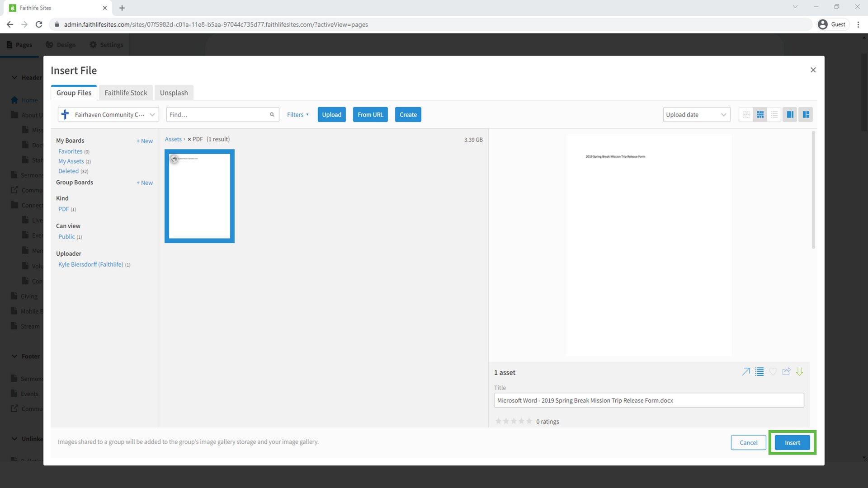Open Chrome three-dot menu
This screenshot has height=488, width=868.
coord(858,24)
